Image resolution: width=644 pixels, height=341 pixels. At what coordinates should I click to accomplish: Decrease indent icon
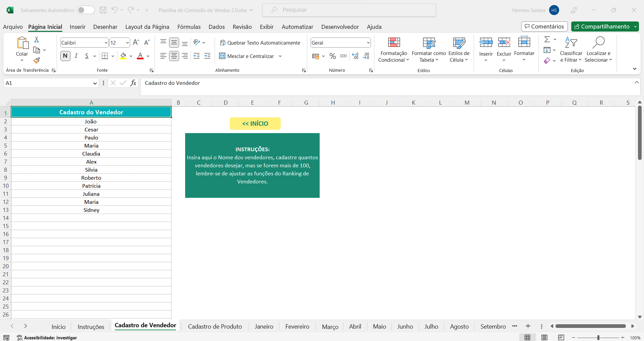tap(197, 56)
